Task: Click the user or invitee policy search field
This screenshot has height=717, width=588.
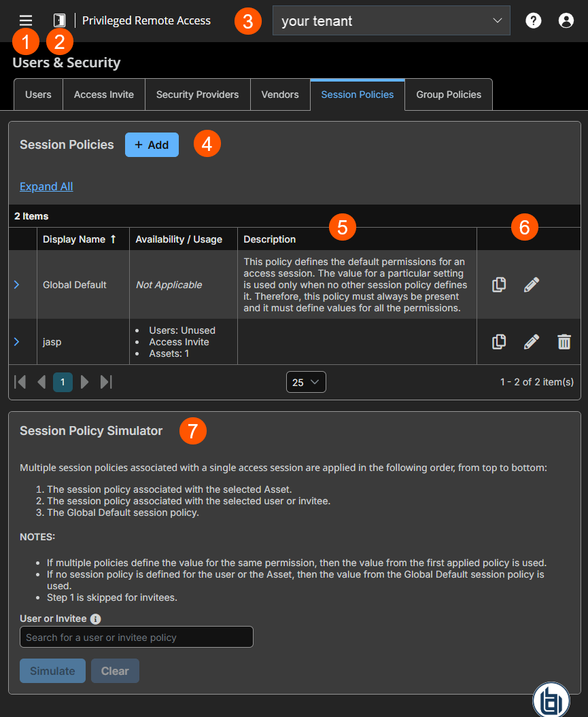Action: coord(136,637)
